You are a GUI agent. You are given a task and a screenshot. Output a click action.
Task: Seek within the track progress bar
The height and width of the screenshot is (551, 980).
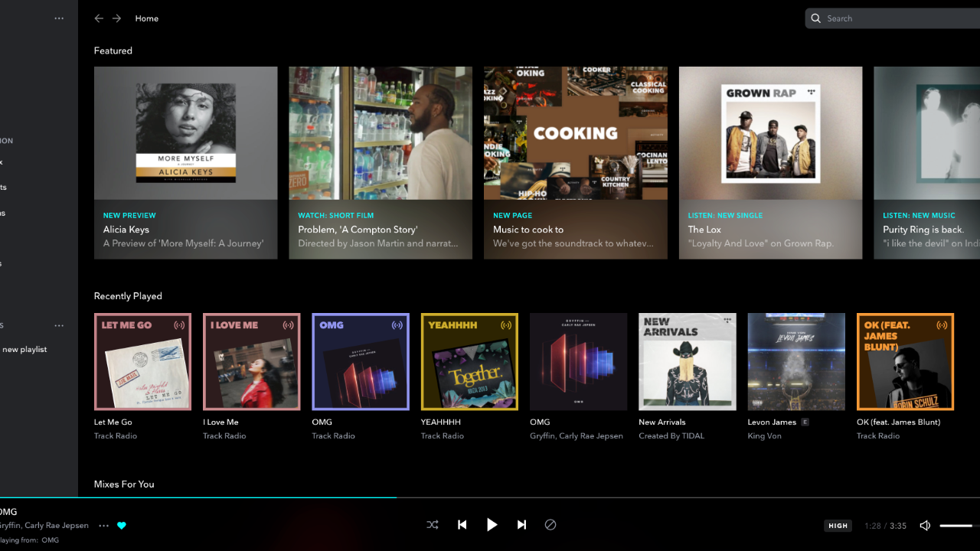click(490, 497)
